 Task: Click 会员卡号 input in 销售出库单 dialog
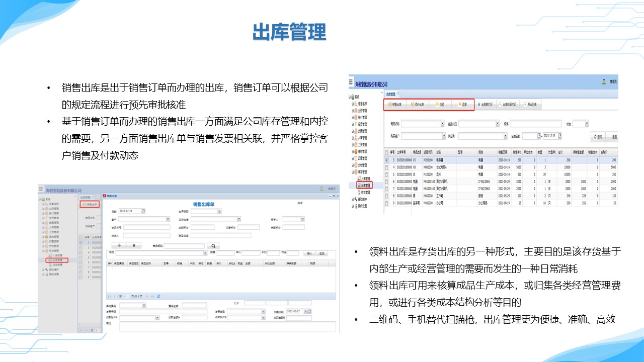click(x=147, y=227)
